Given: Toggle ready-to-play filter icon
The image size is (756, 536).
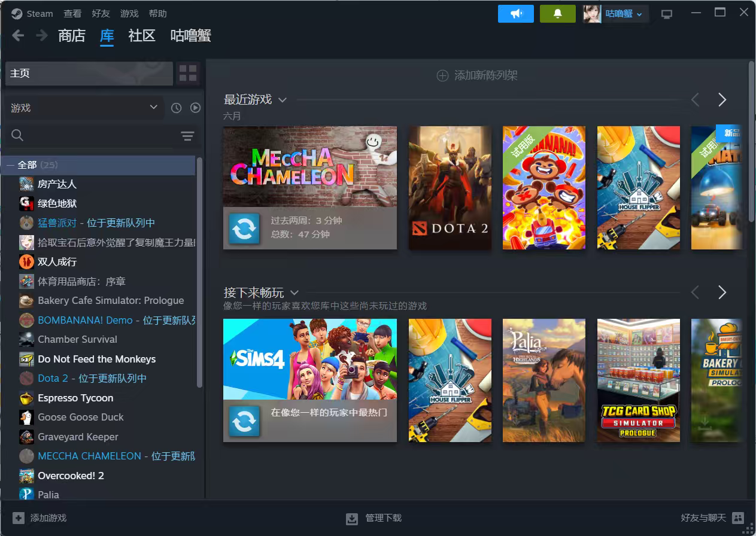Looking at the screenshot, I should [195, 108].
